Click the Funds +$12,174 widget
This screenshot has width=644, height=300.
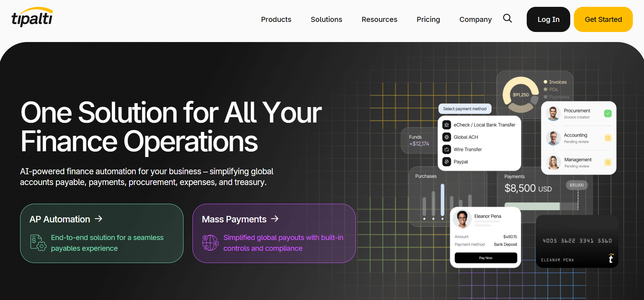pos(419,140)
